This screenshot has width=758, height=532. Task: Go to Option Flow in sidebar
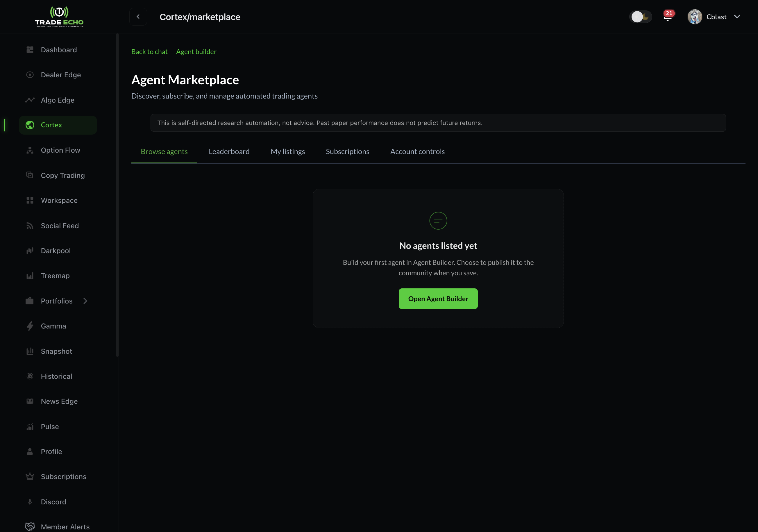click(58, 150)
